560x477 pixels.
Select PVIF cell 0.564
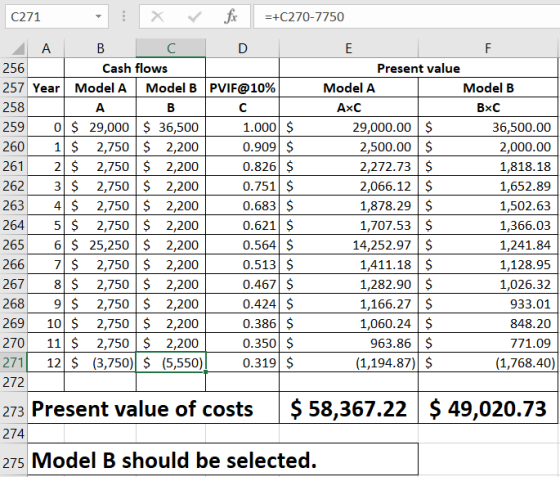(242, 245)
